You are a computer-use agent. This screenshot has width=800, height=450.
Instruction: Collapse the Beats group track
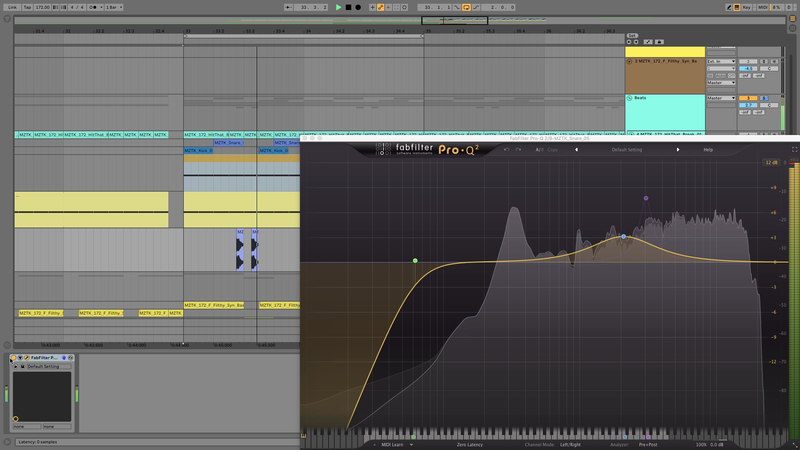coord(630,98)
